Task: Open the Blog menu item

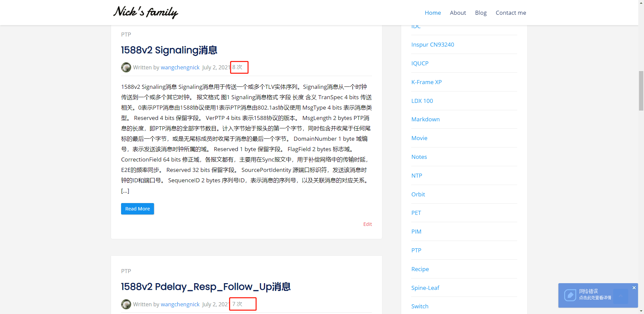Action: tap(481, 13)
